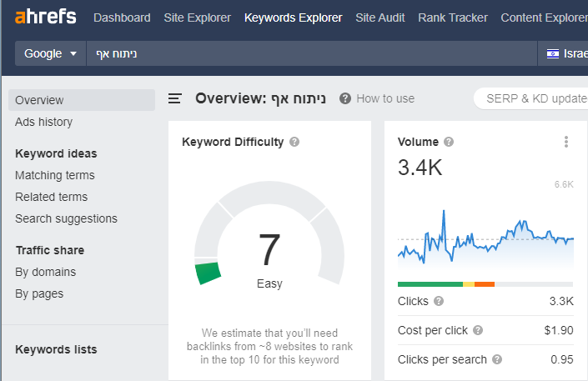
Task: Open Ads history in the sidebar
Action: [43, 122]
